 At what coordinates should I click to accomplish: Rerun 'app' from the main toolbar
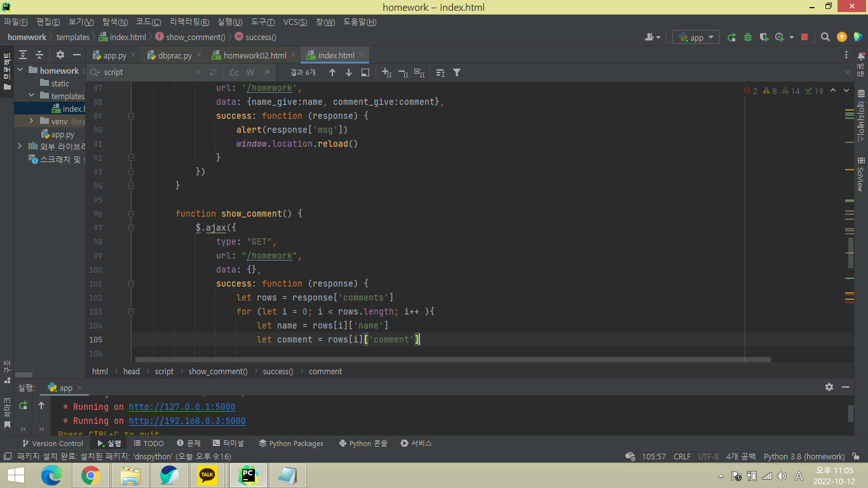click(x=732, y=37)
